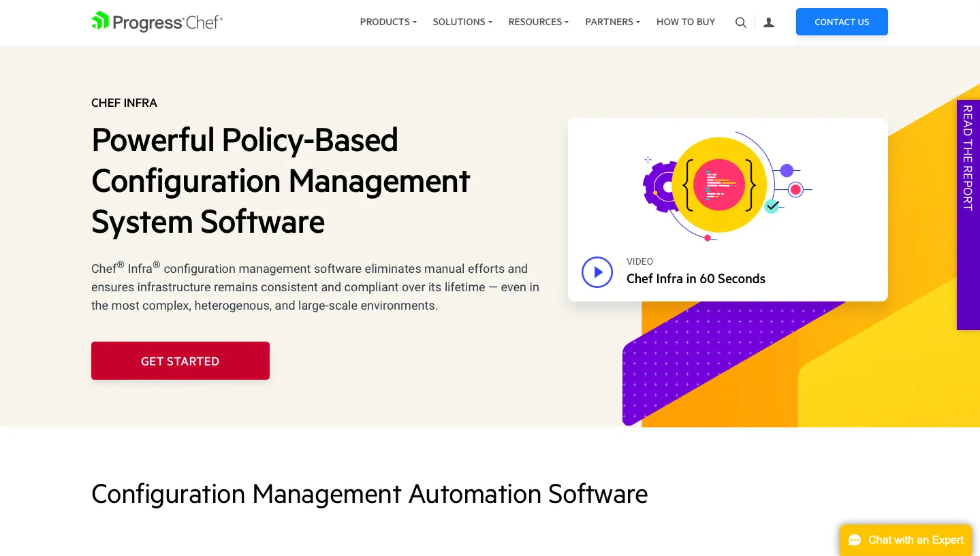The image size is (980, 556).
Task: Expand the Partners dropdown menu
Action: [613, 22]
